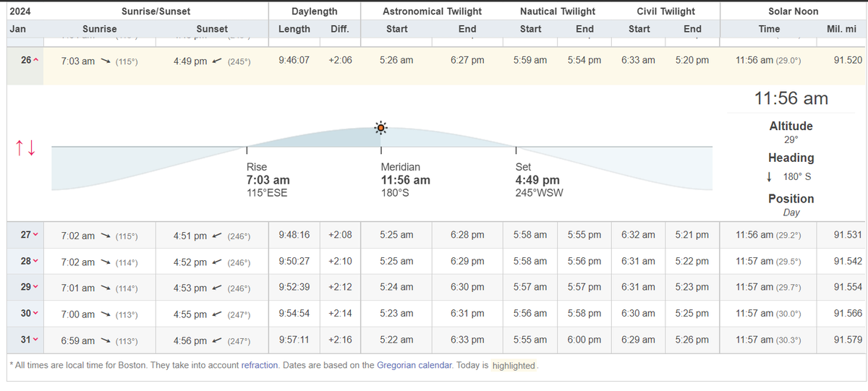This screenshot has width=868, height=391.
Task: Click daylength 9:46:07 in the day 26 row
Action: (x=294, y=60)
